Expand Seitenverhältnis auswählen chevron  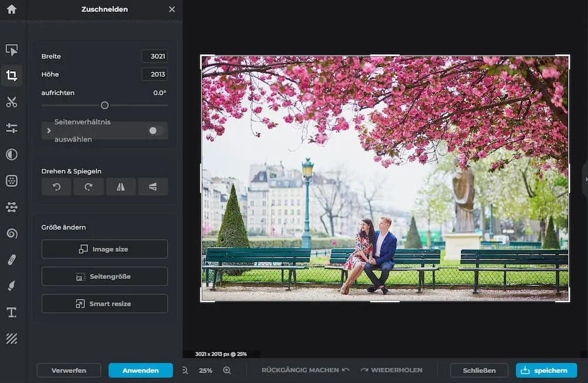(x=49, y=131)
